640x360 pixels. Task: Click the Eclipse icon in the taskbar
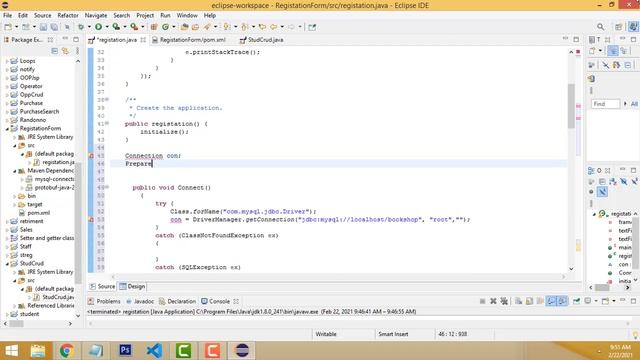pos(242,351)
